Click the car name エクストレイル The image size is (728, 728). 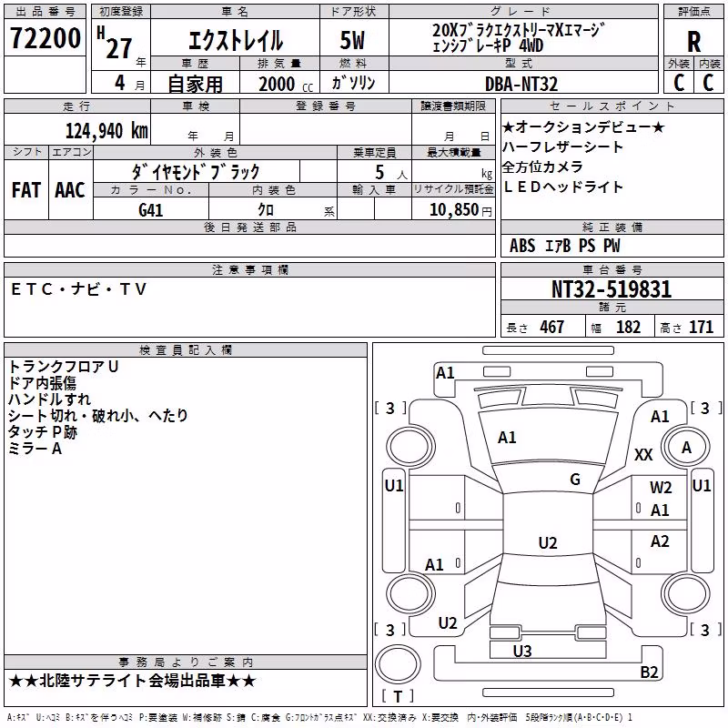(236, 40)
